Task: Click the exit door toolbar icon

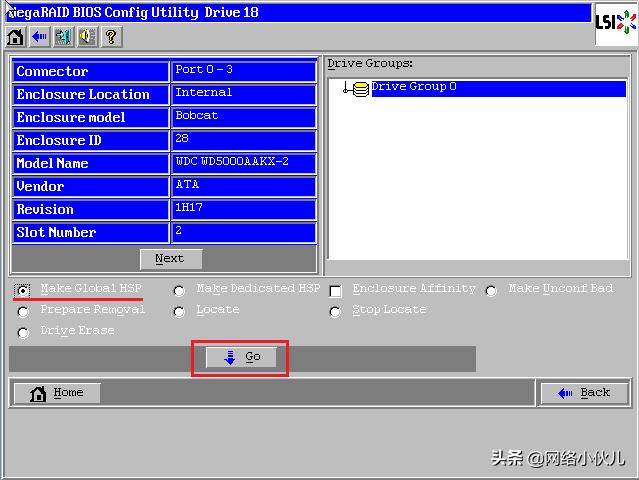Action: coord(63,37)
